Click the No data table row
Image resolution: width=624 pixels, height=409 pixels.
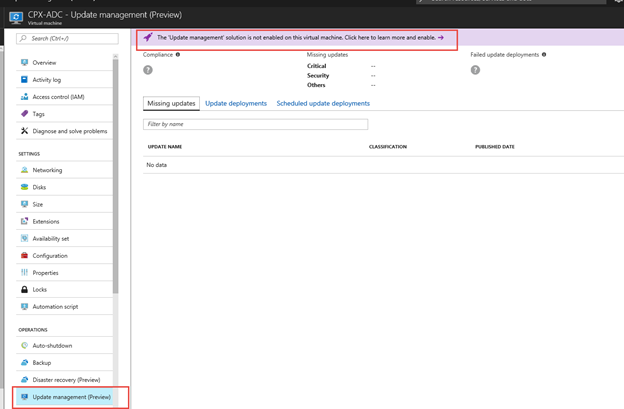383,165
